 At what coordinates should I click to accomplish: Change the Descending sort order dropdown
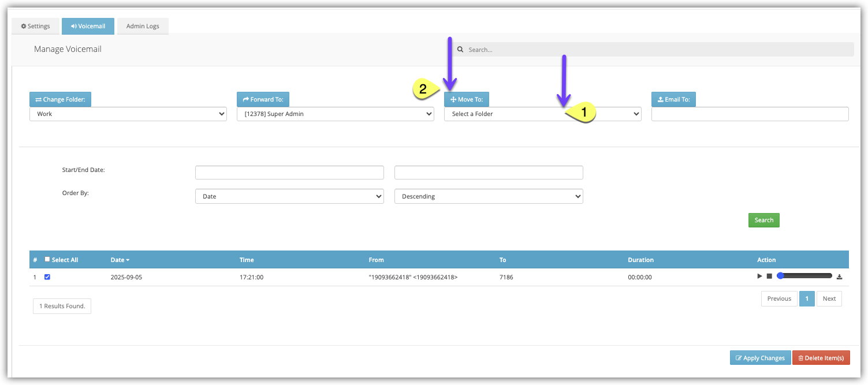pyautogui.click(x=488, y=197)
